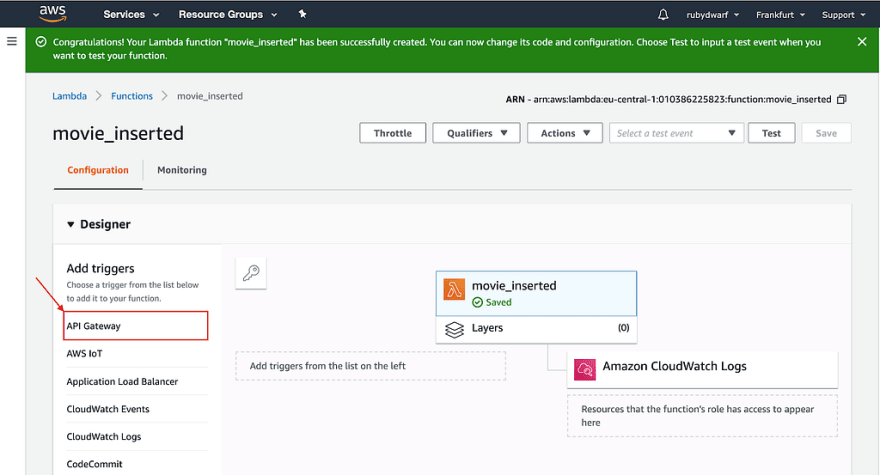Open the rubydwarf account menu
880x475 pixels.
pos(712,15)
